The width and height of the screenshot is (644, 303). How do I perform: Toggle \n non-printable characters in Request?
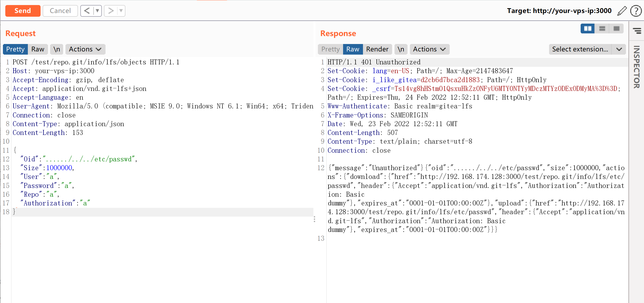(56, 49)
